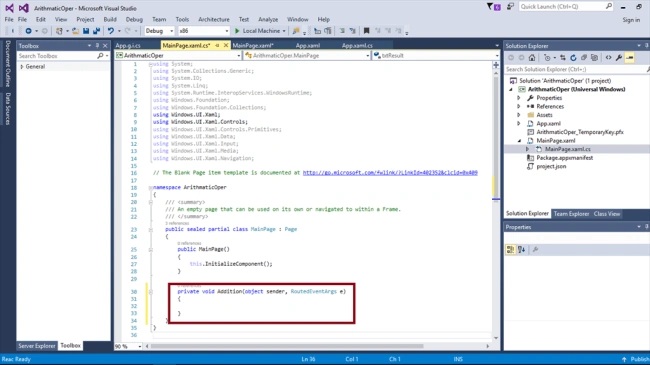The image size is (650, 365).
Task: Expand the App.xaml node
Action: (x=519, y=124)
